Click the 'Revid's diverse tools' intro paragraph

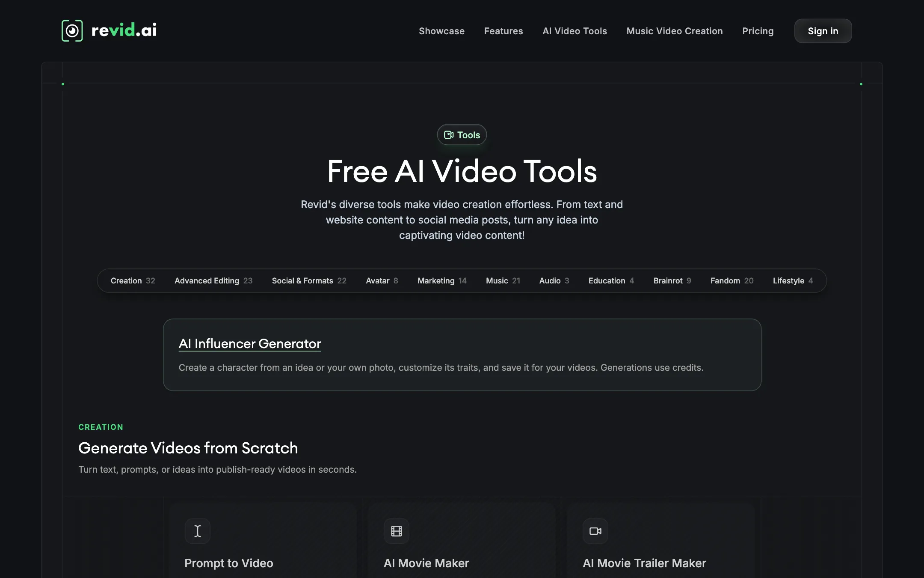(462, 220)
